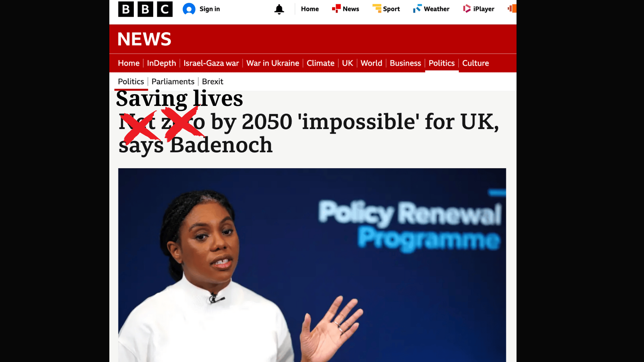Open the Culture section
Viewport: 644px width, 362px height.
[475, 63]
